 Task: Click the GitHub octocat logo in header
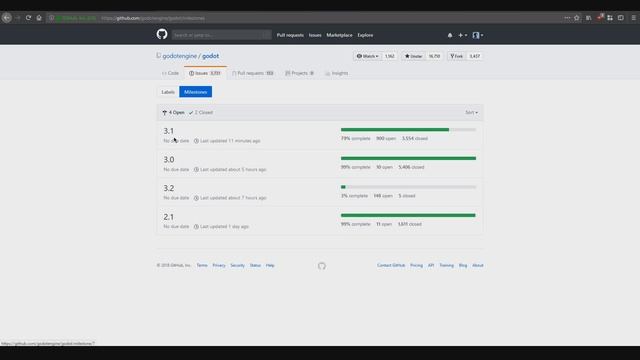[162, 34]
